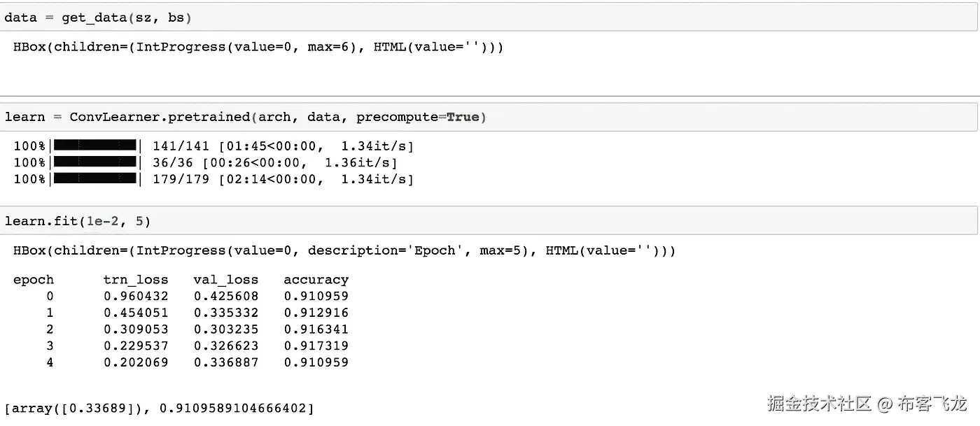Click the epoch 0 training loss 0.960432
Image resolution: width=980 pixels, height=426 pixels.
(136, 296)
